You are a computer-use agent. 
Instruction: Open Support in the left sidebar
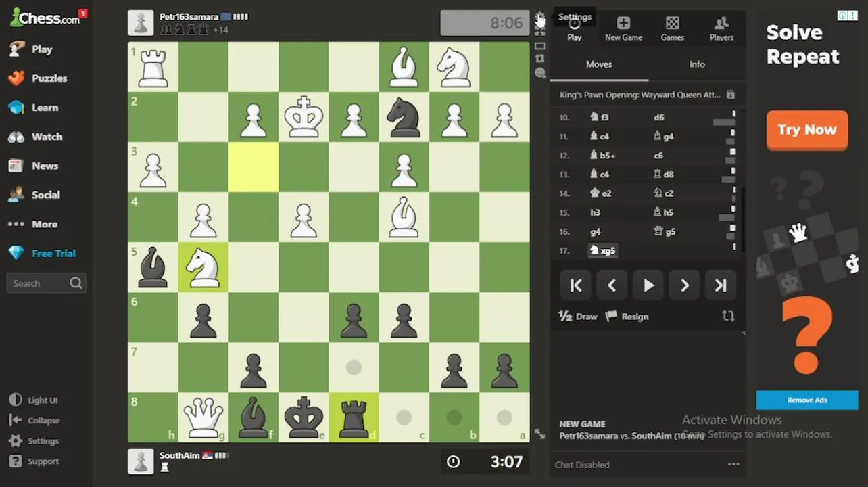click(34, 461)
